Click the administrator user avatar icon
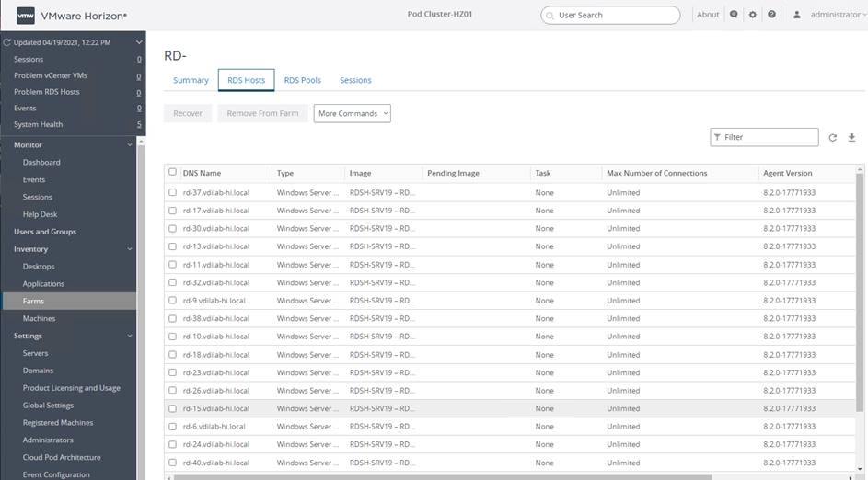 (796, 15)
